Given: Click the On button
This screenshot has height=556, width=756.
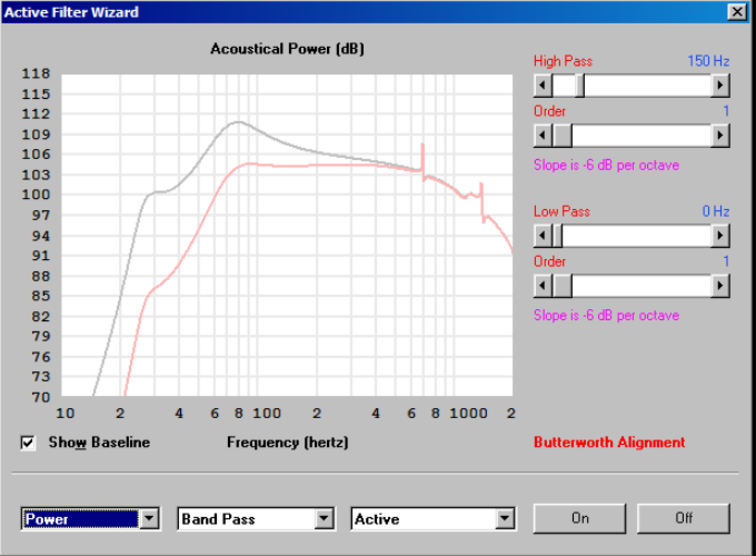Looking at the screenshot, I should click(580, 518).
